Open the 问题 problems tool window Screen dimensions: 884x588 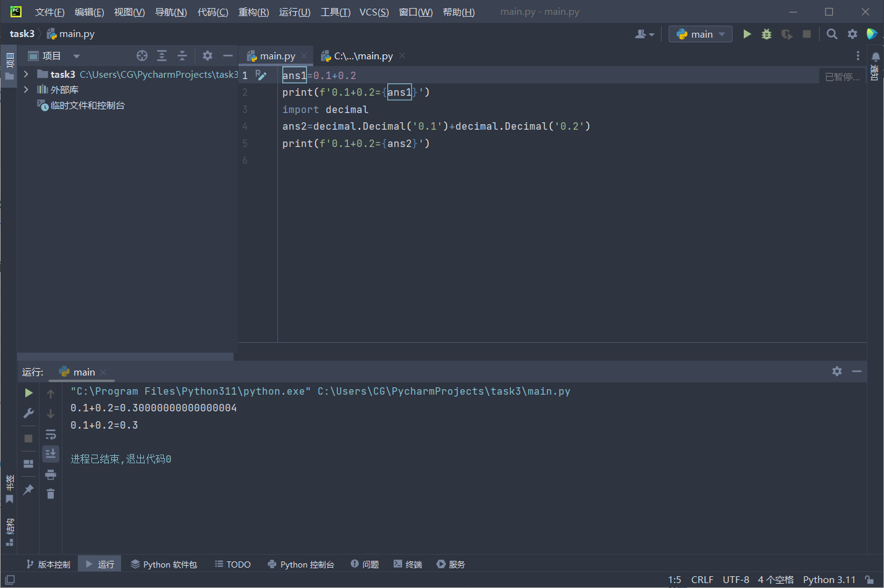pyautogui.click(x=364, y=564)
